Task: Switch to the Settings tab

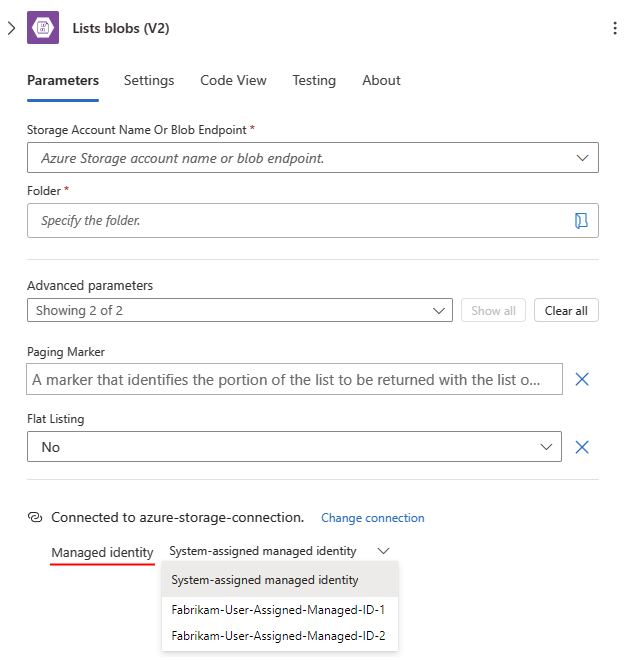Action: [149, 81]
